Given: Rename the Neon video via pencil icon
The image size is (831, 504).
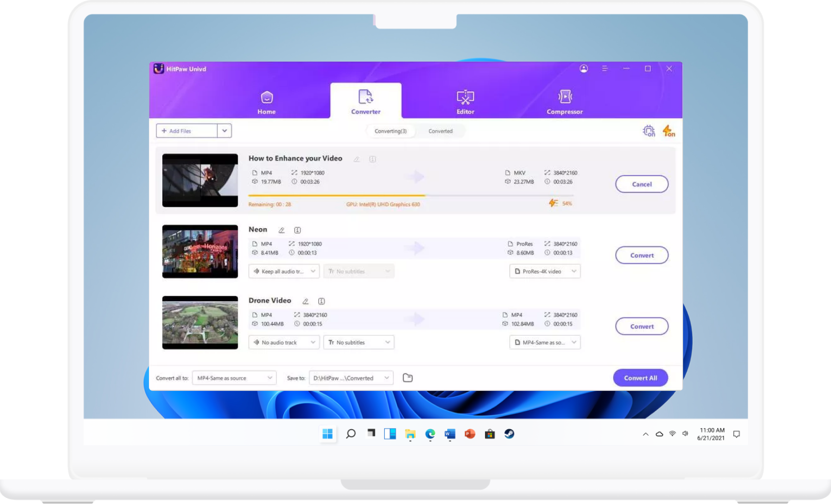Looking at the screenshot, I should [281, 230].
